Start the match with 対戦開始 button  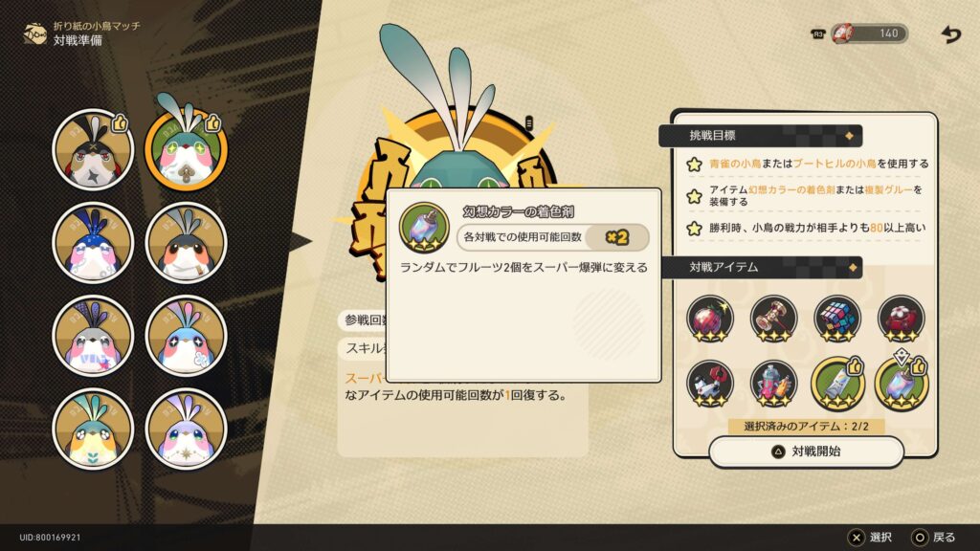[x=806, y=452]
